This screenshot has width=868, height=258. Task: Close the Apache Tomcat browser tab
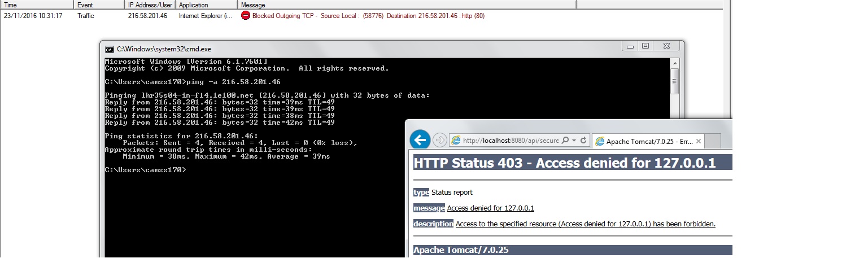(x=698, y=141)
